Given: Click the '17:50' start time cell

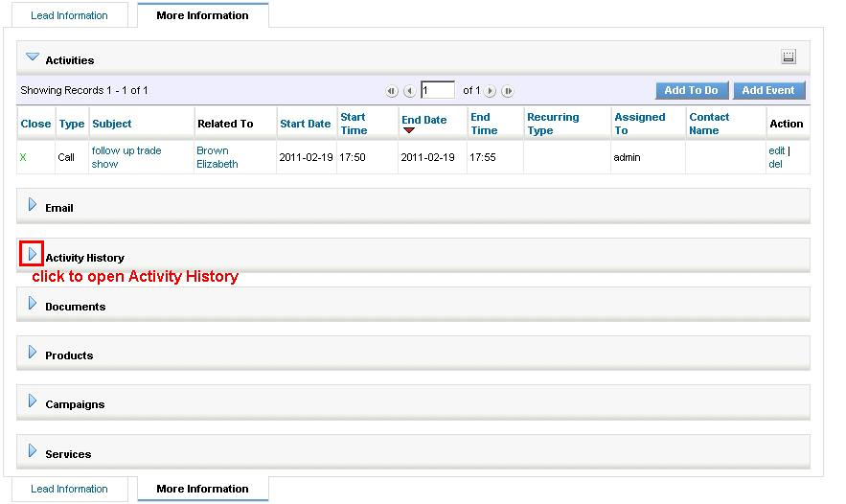Looking at the screenshot, I should tap(353, 157).
